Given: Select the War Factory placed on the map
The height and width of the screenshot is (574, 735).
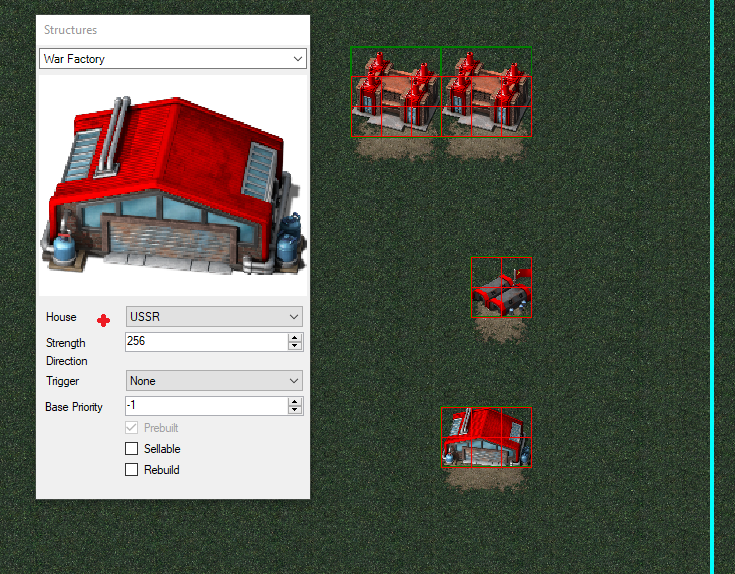Looking at the screenshot, I should 487,437.
